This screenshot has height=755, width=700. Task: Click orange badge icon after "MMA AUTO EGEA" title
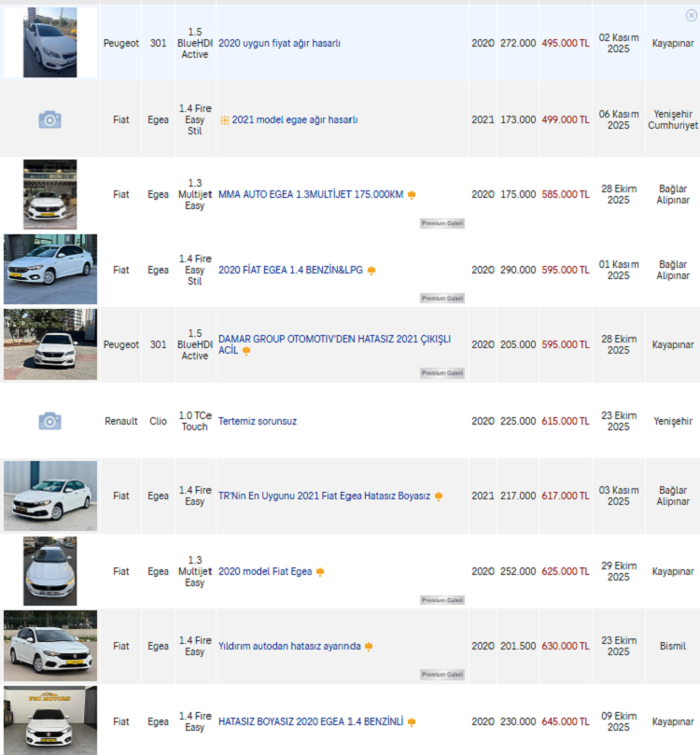[x=412, y=195]
